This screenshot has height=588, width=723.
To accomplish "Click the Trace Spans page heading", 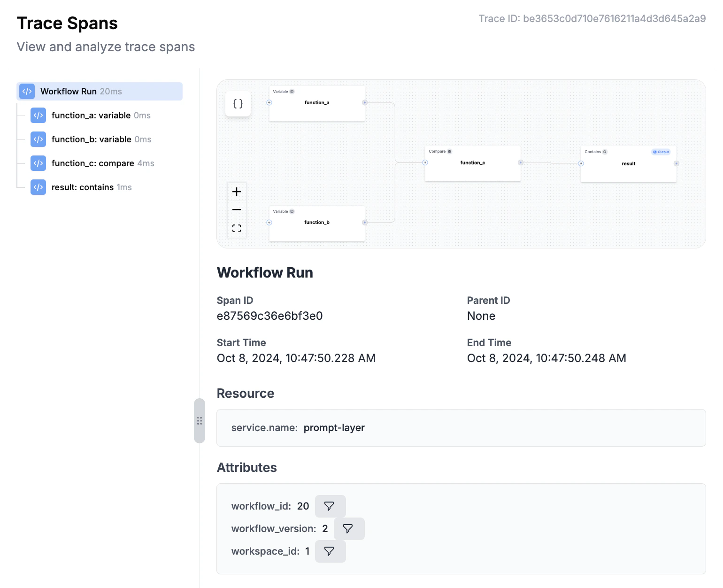I will coord(67,23).
